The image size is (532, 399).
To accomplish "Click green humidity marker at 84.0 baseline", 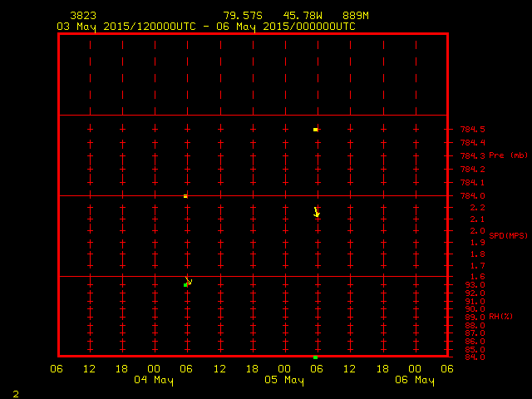I will (x=315, y=357).
